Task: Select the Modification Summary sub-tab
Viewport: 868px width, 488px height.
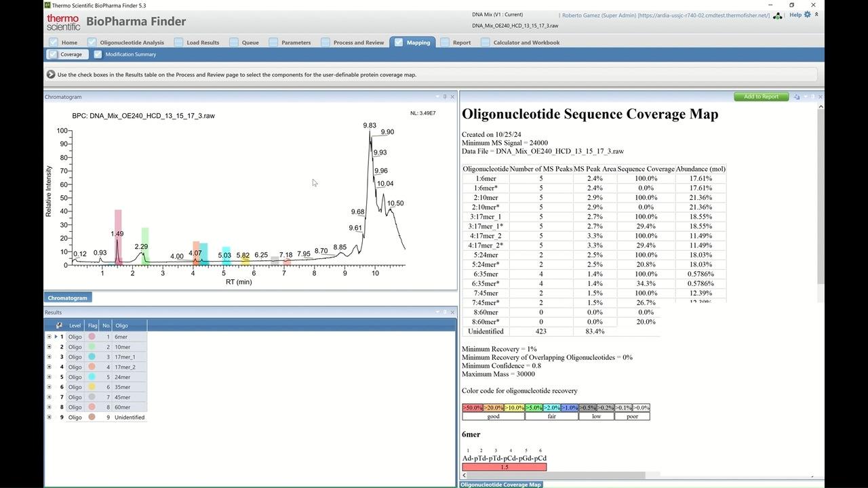Action: [130, 54]
